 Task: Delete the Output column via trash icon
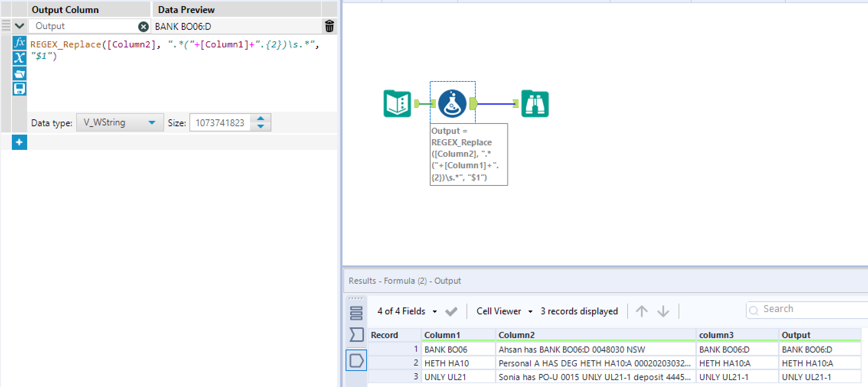(329, 26)
